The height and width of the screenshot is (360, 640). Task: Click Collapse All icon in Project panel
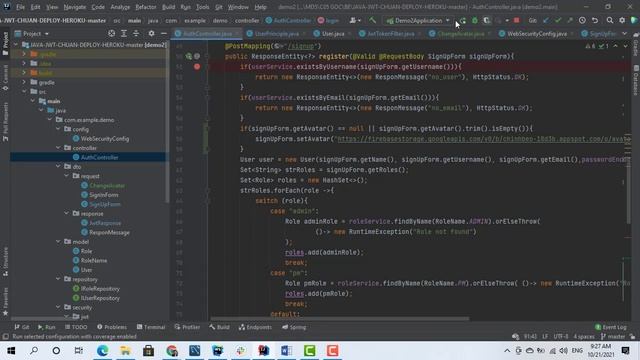click(136, 33)
